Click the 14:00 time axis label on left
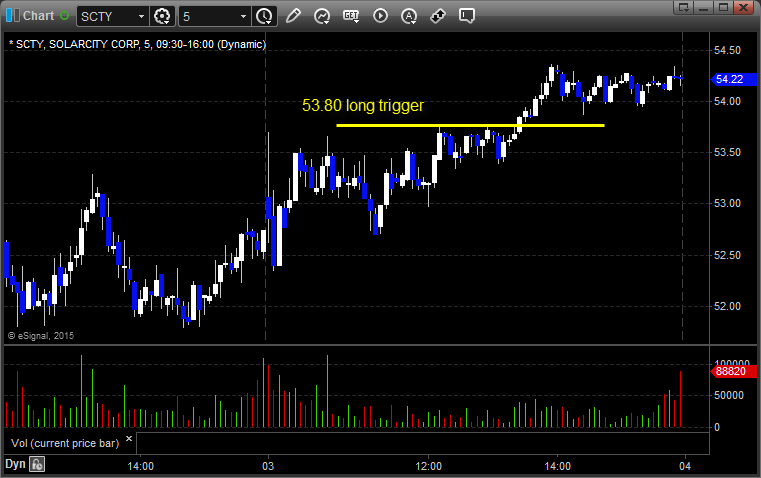The width and height of the screenshot is (761, 478). point(140,466)
